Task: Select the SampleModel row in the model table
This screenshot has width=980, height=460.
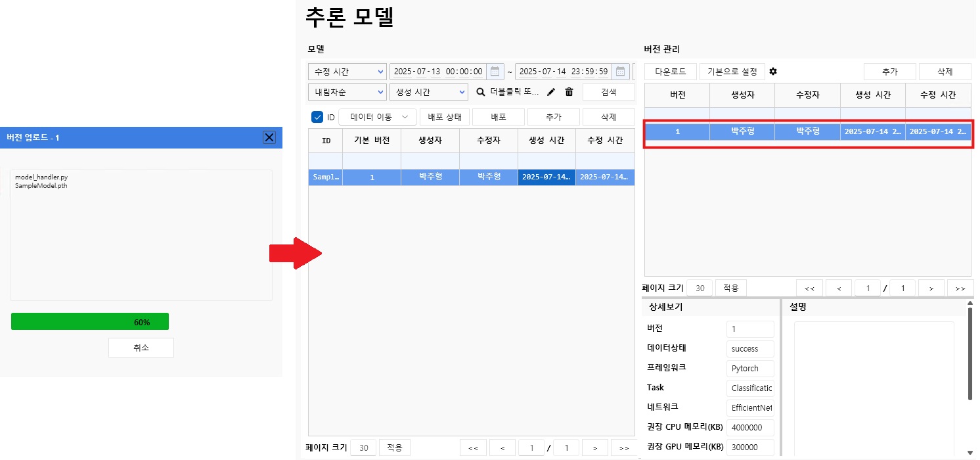Action: [460, 177]
